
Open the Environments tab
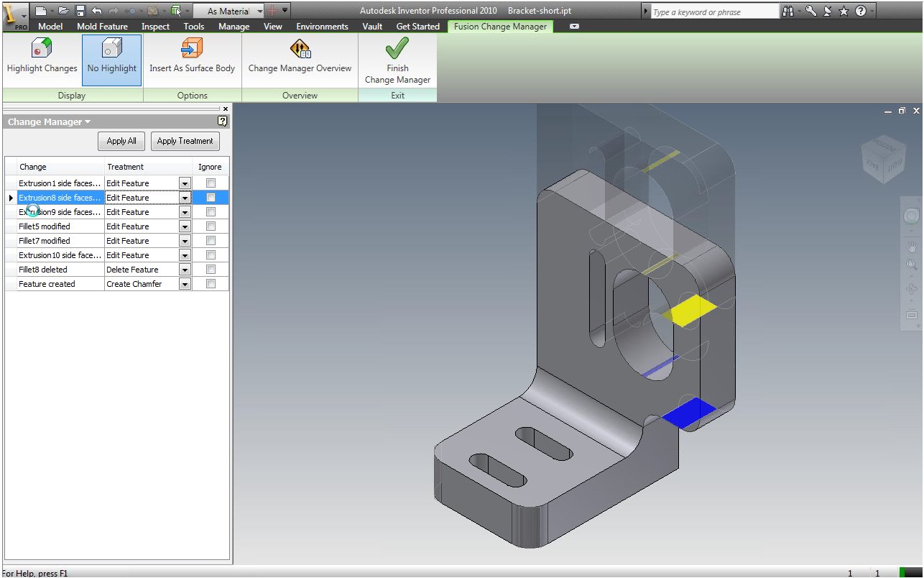click(322, 27)
